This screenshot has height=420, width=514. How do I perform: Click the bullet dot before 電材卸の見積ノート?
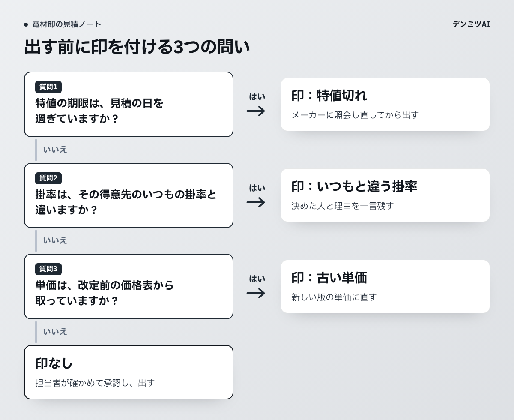(x=26, y=24)
